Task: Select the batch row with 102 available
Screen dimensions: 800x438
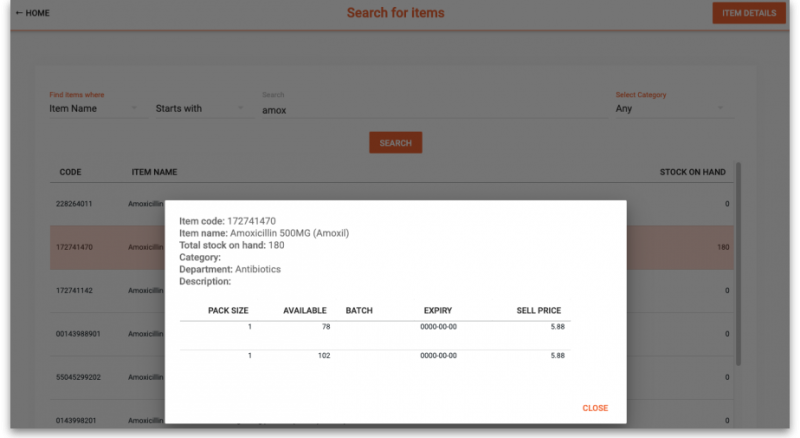Action: click(x=375, y=355)
